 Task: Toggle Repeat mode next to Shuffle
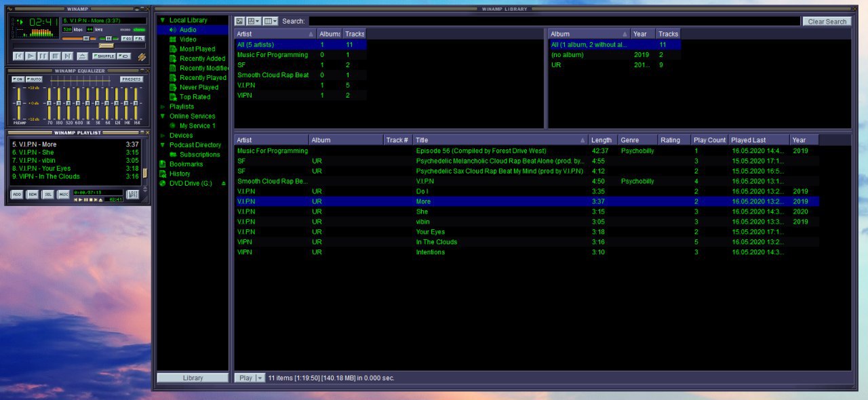click(x=124, y=56)
